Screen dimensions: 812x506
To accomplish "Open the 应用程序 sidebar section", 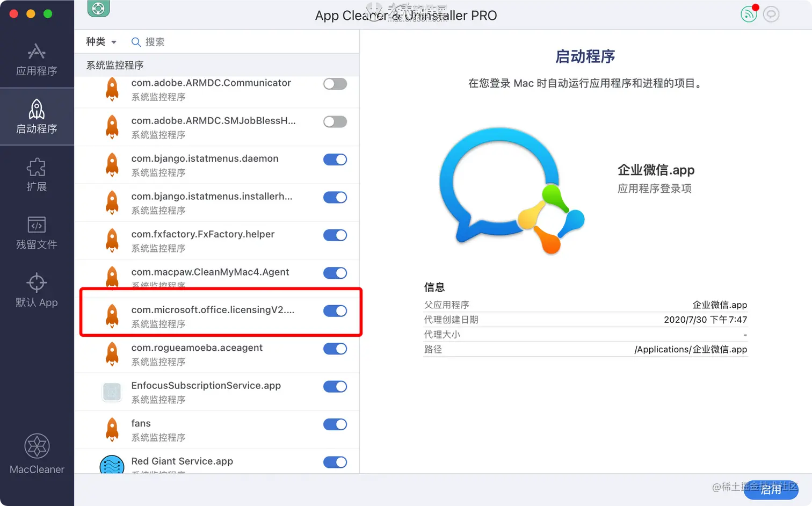I will click(37, 60).
